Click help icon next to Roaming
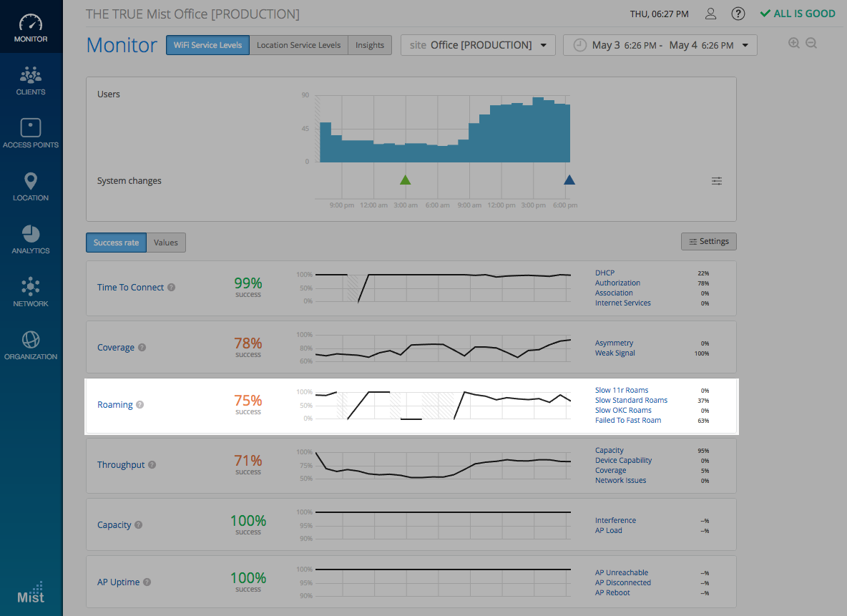Image resolution: width=847 pixels, height=616 pixels. (x=140, y=405)
